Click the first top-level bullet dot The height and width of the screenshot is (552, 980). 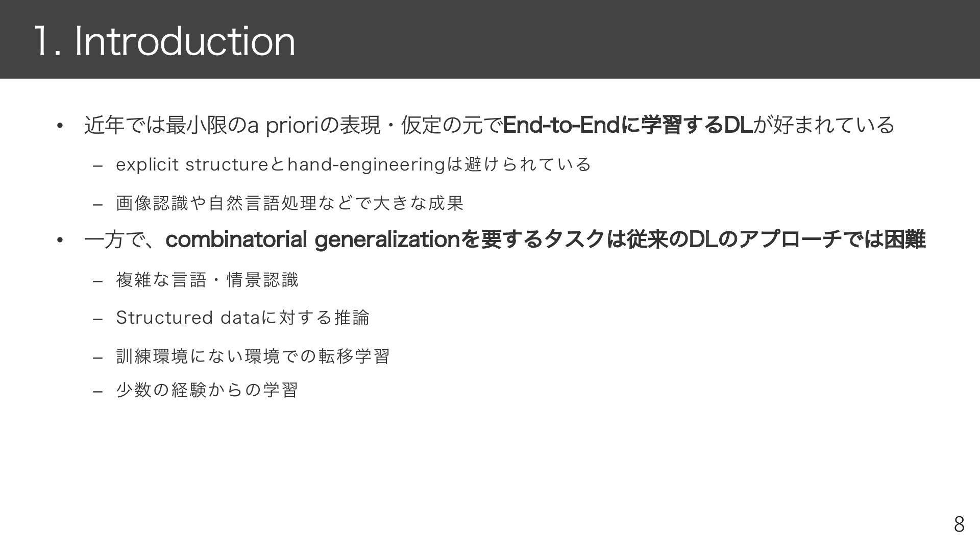[60, 126]
